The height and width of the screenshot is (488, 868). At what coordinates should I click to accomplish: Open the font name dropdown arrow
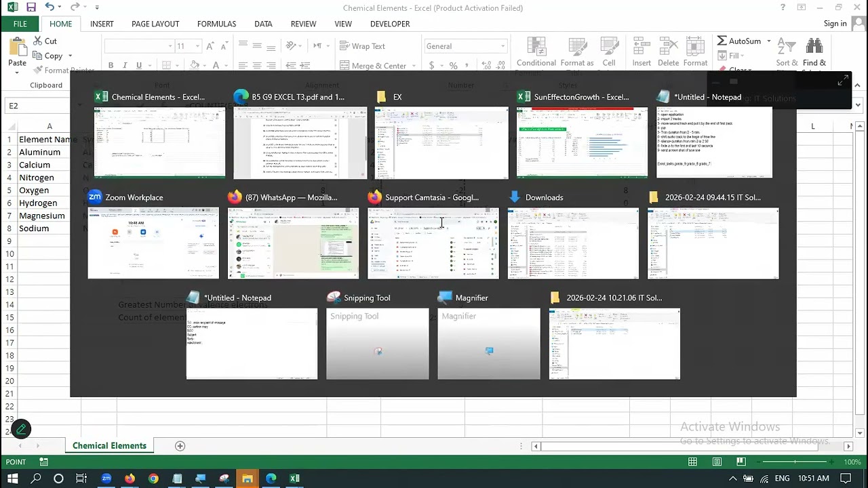tap(170, 46)
